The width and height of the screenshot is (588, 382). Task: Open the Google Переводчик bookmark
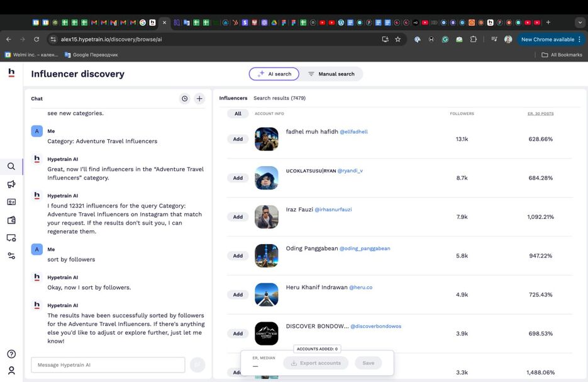pos(91,55)
